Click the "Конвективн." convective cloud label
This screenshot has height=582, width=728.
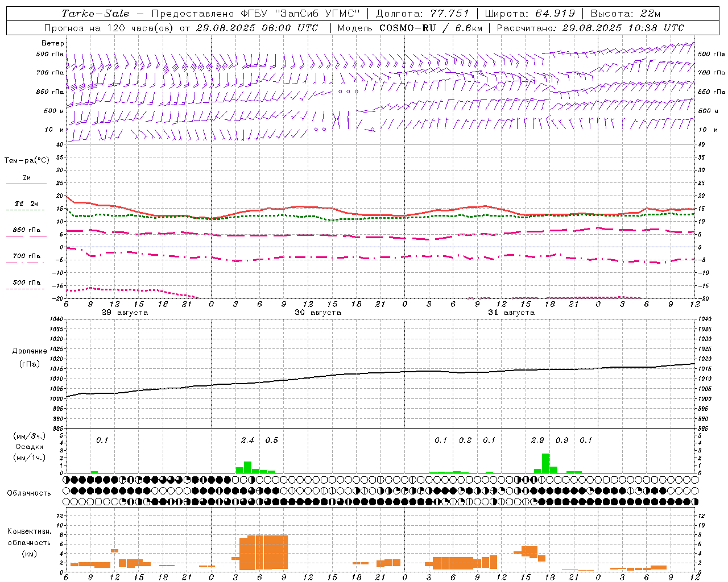tap(29, 531)
